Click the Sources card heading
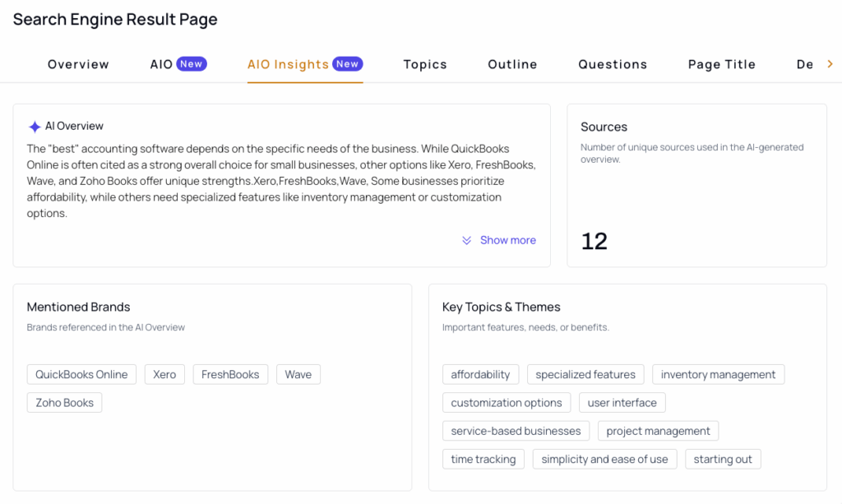 tap(604, 127)
